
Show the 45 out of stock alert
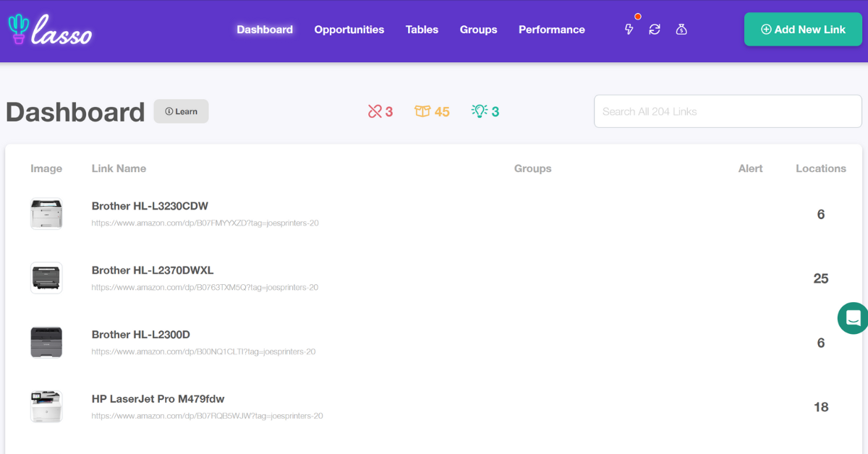pos(432,111)
